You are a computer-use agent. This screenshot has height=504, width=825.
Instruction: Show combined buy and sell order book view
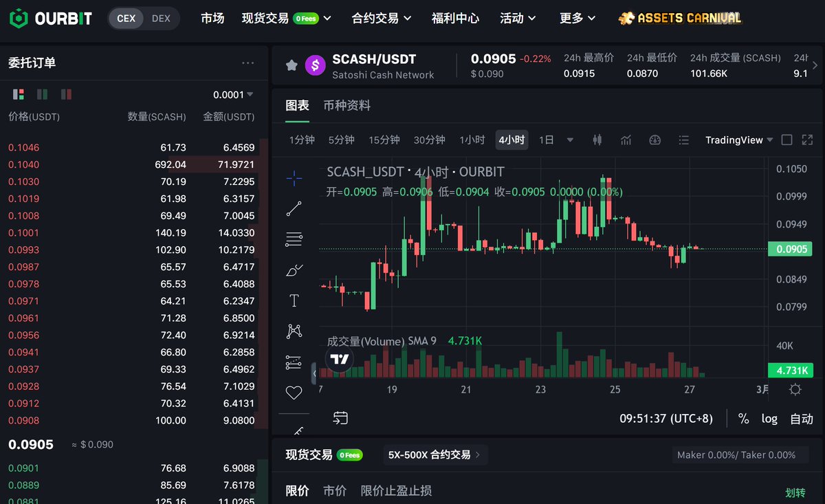pos(19,94)
